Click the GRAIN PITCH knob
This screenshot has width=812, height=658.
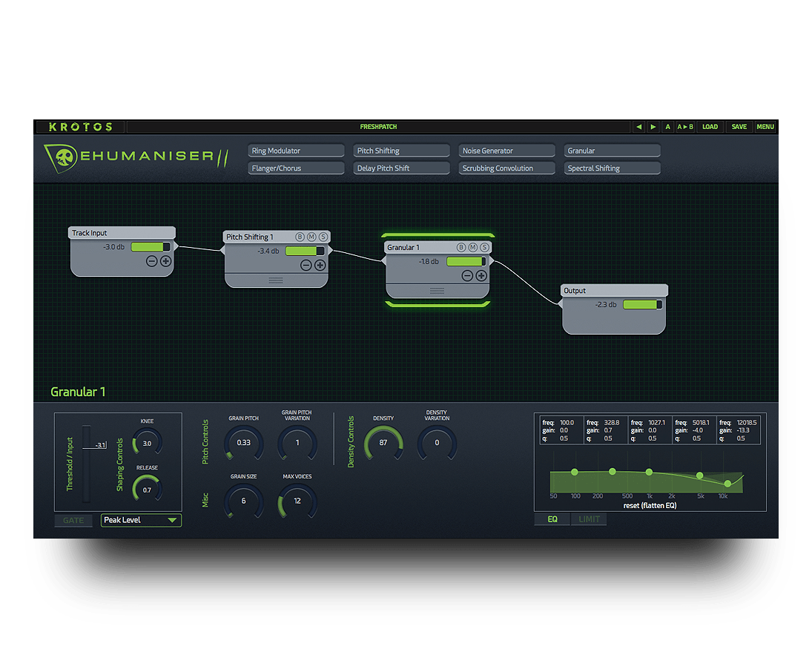point(243,443)
